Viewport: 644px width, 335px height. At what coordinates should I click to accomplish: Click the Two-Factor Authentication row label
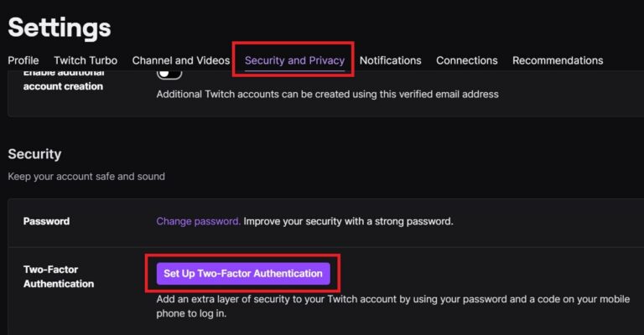pyautogui.click(x=59, y=277)
